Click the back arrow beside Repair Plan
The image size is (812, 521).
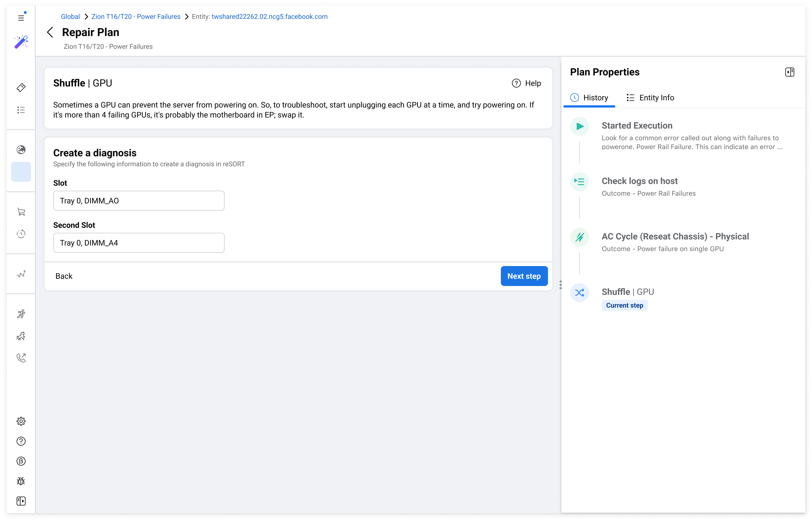[50, 32]
